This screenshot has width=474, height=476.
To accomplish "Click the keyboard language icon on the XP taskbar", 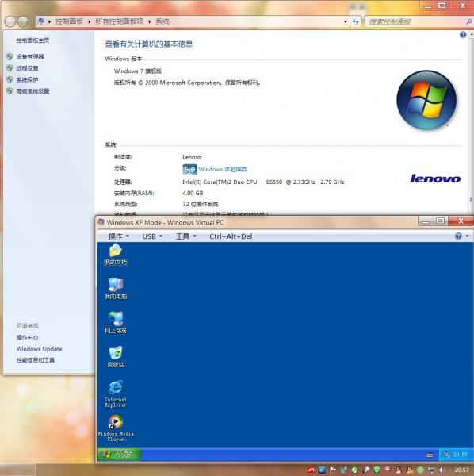I will (x=430, y=455).
